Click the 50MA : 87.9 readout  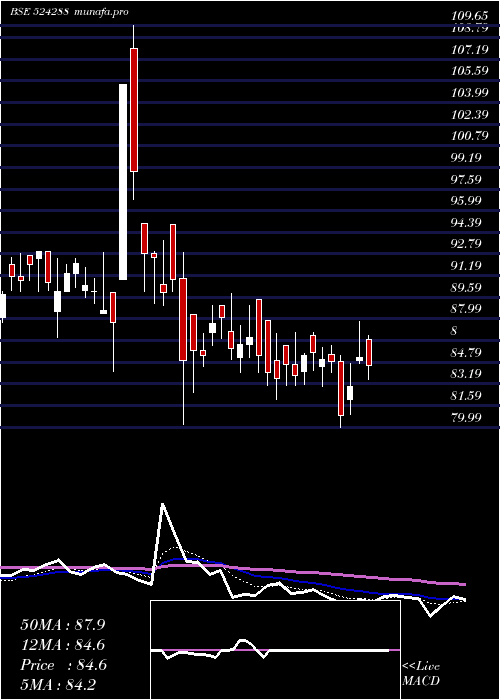tap(63, 625)
